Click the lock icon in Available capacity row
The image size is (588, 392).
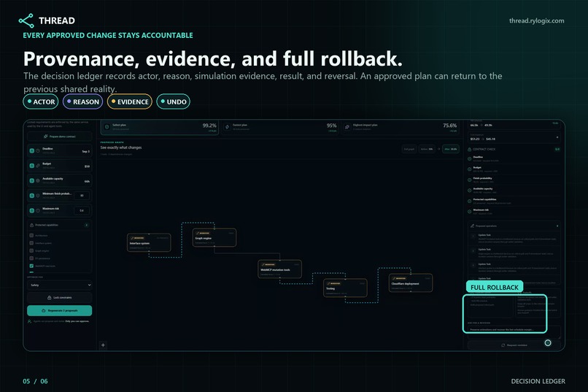(x=32, y=181)
